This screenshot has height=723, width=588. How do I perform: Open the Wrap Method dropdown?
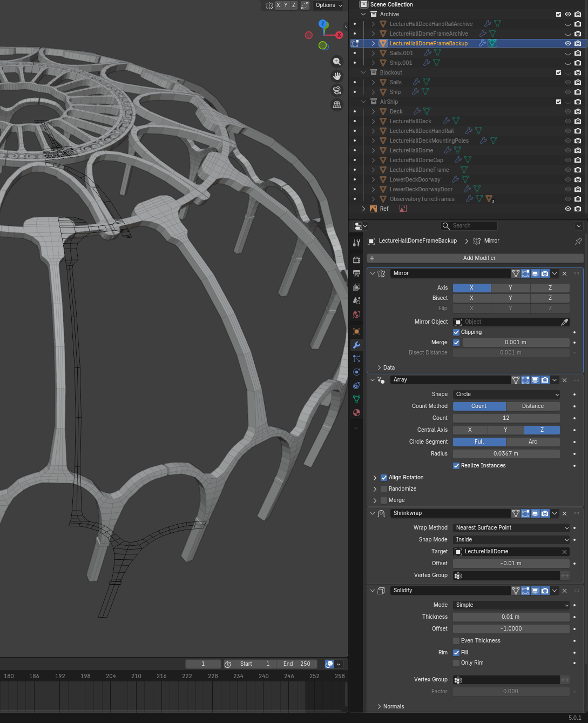point(511,528)
